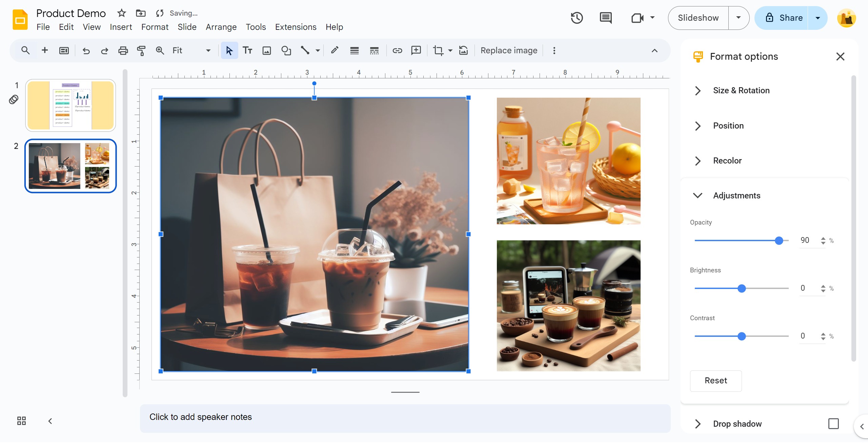Open version history clock icon
The width and height of the screenshot is (868, 443).
coord(577,18)
